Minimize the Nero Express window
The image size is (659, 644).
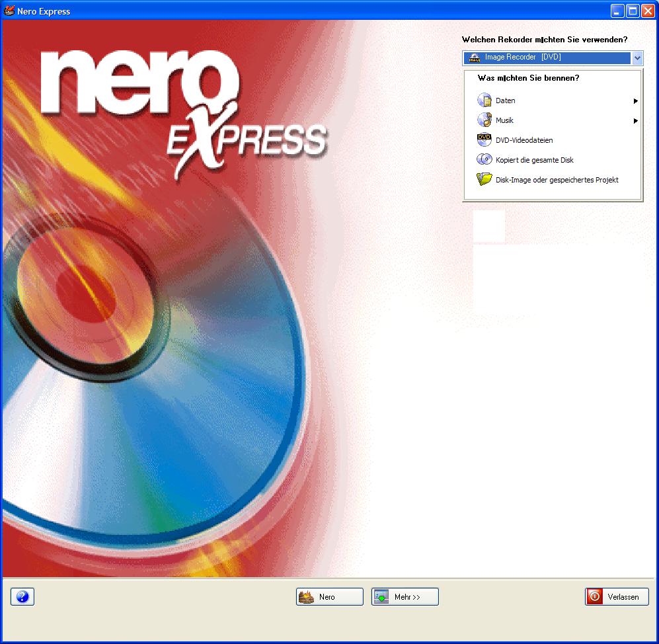tap(617, 11)
